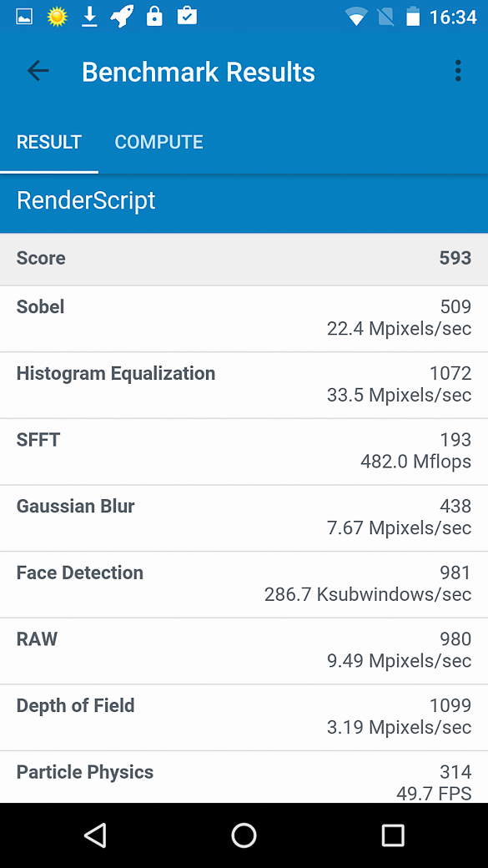Tap the back arrow icon
Screen dimensions: 488x868
38,71
